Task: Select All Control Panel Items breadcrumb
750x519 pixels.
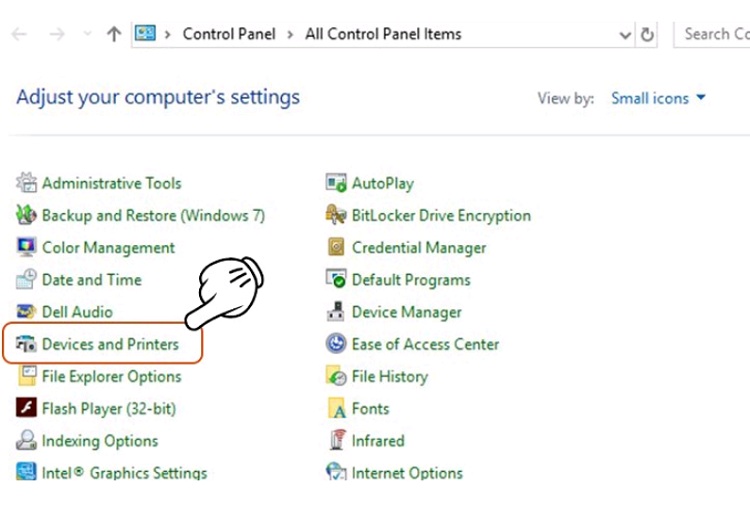Action: coord(383,34)
